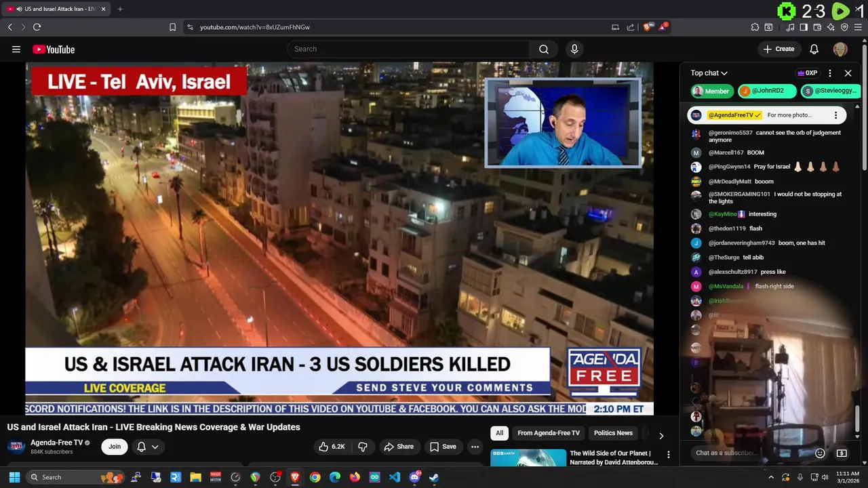Open the media control music note icon
868x488 pixels.
pos(790,27)
